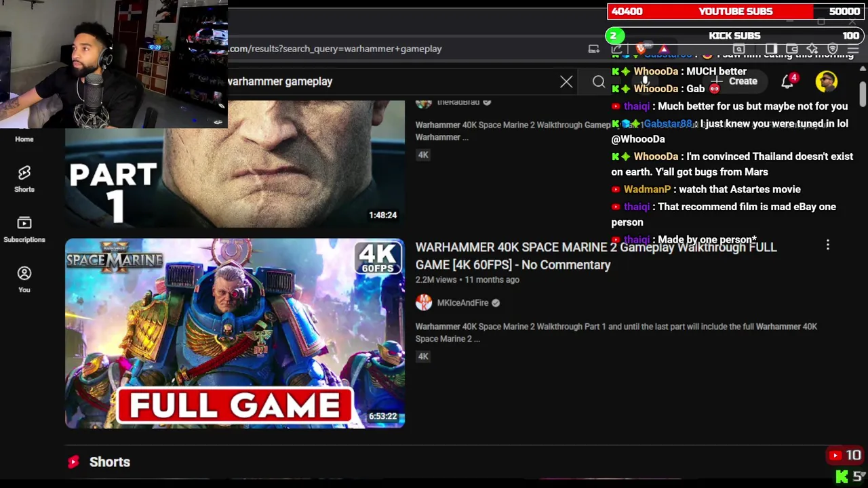Open the Space Marine 2 FULL GAME title link
Screen dimensions: 868x488
tap(596, 256)
